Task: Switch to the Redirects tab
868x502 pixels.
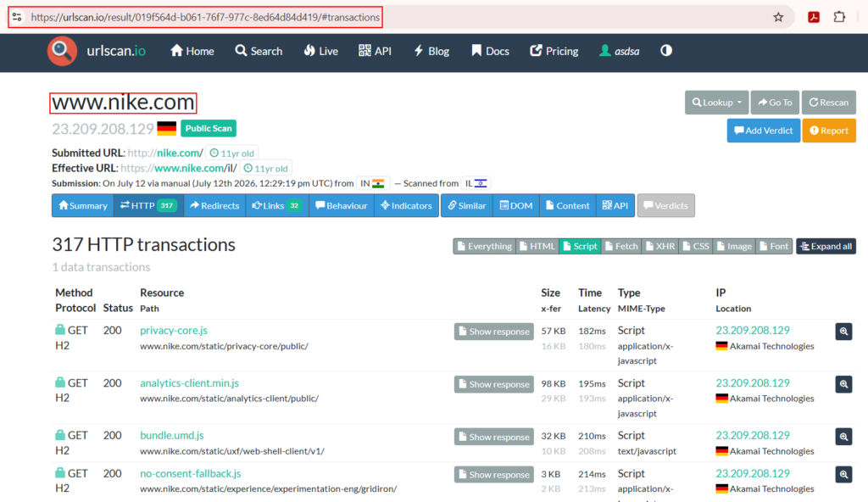Action: coord(214,205)
